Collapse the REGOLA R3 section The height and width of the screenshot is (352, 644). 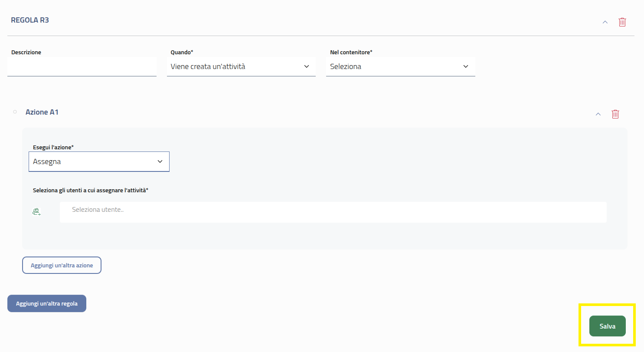[x=605, y=22]
